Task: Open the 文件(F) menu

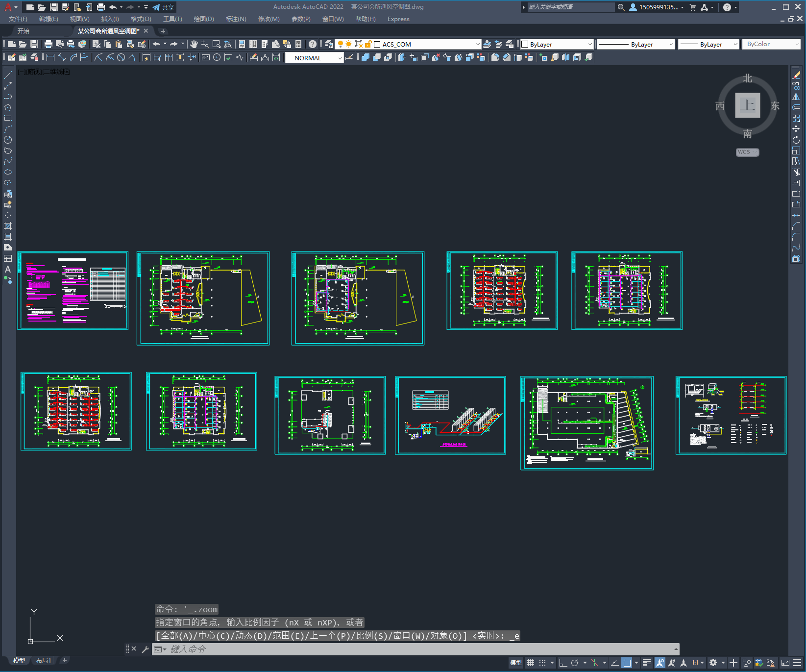Action: (x=18, y=19)
